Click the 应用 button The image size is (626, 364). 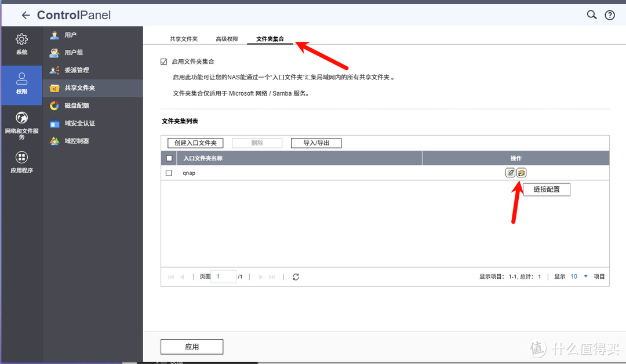[x=192, y=347]
